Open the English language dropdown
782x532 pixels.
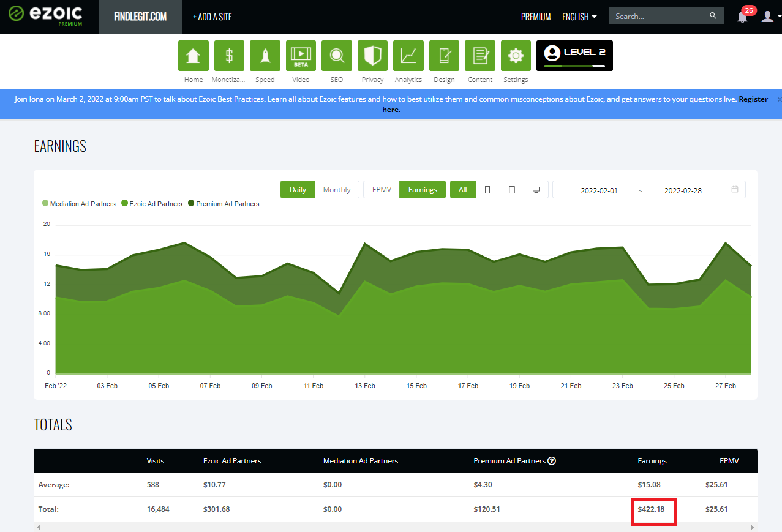(x=579, y=17)
